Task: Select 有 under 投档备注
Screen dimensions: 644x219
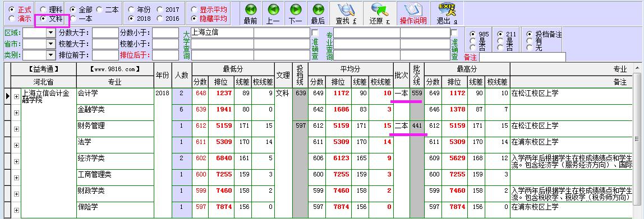Action: 529,41
